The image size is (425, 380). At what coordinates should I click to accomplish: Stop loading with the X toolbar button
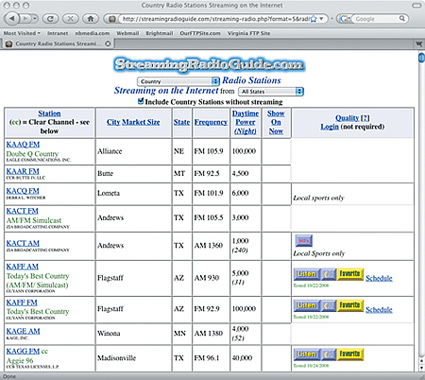pyautogui.click(x=70, y=19)
